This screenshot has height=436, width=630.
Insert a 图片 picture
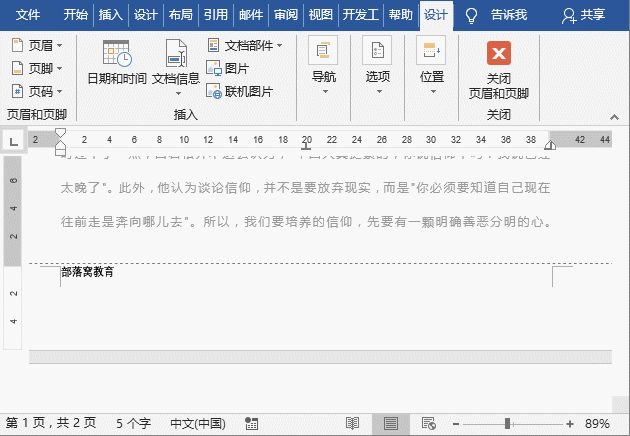coord(228,68)
